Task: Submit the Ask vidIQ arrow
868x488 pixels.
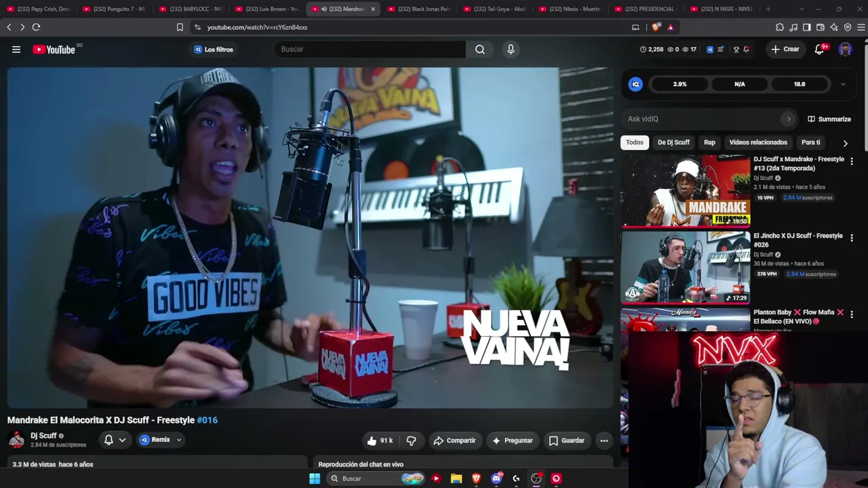Action: click(788, 119)
